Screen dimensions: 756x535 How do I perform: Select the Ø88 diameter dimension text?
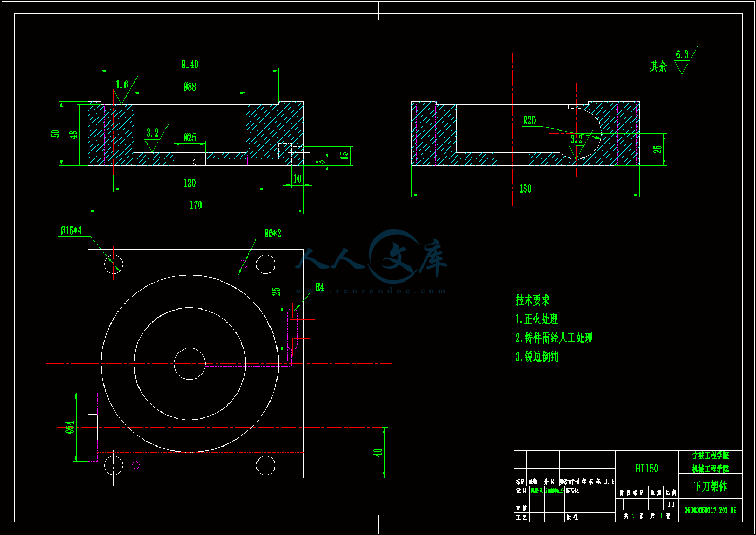[190, 86]
